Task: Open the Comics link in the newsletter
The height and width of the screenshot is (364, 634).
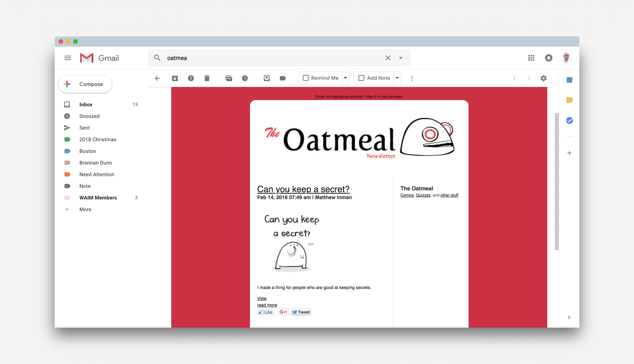Action: [x=407, y=195]
